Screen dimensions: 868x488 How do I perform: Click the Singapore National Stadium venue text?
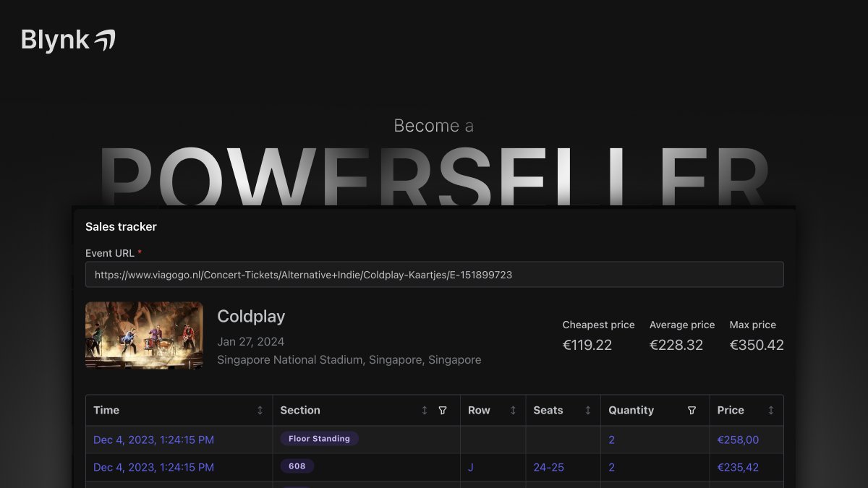(x=349, y=359)
